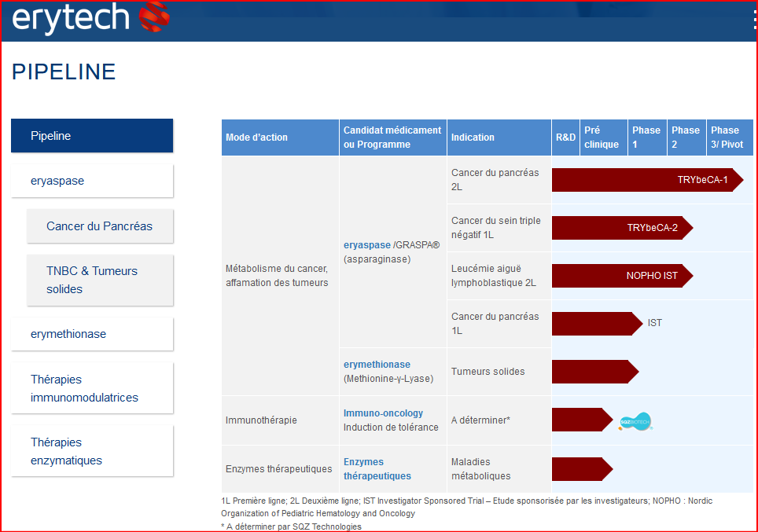Follow the Enzymes thérapeutiques table link
This screenshot has width=758, height=532.
377,468
